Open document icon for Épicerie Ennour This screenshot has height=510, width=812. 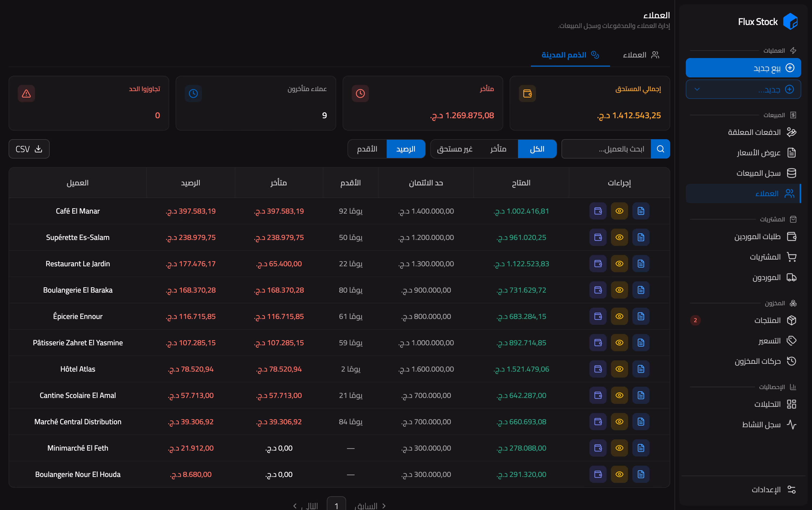coord(641,316)
